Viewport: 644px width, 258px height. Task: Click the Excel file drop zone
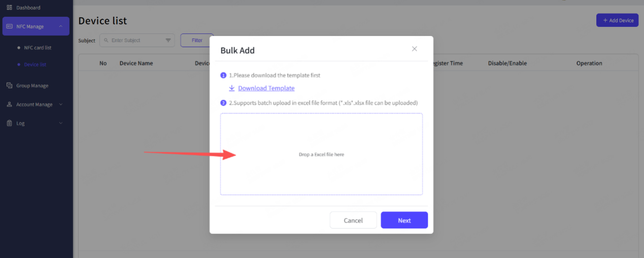[321, 154]
